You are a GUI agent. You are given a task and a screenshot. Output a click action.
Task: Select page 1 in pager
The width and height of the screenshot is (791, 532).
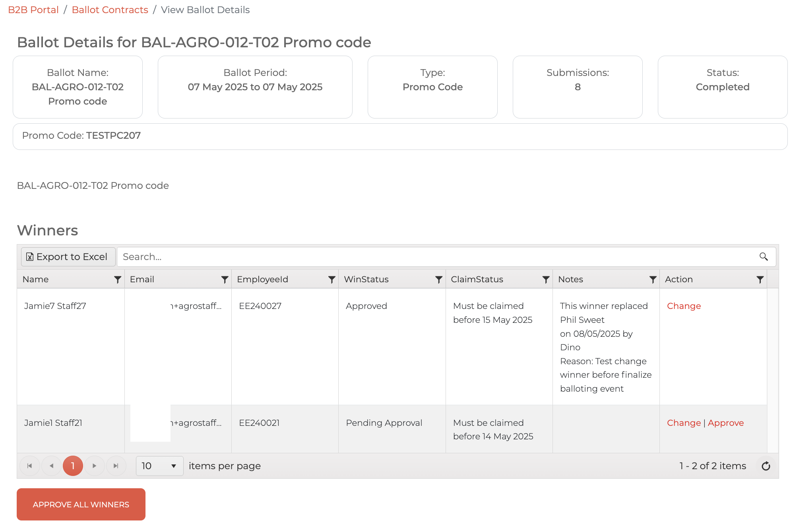click(73, 466)
